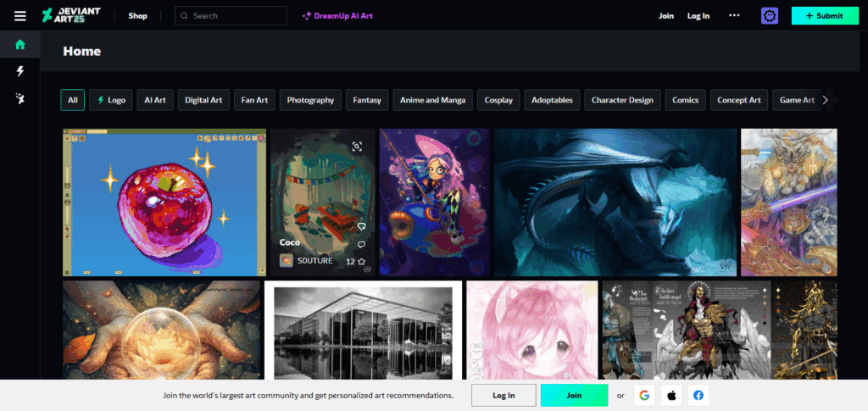The height and width of the screenshot is (411, 868).
Task: Select the Adoptables category tab
Action: [552, 100]
